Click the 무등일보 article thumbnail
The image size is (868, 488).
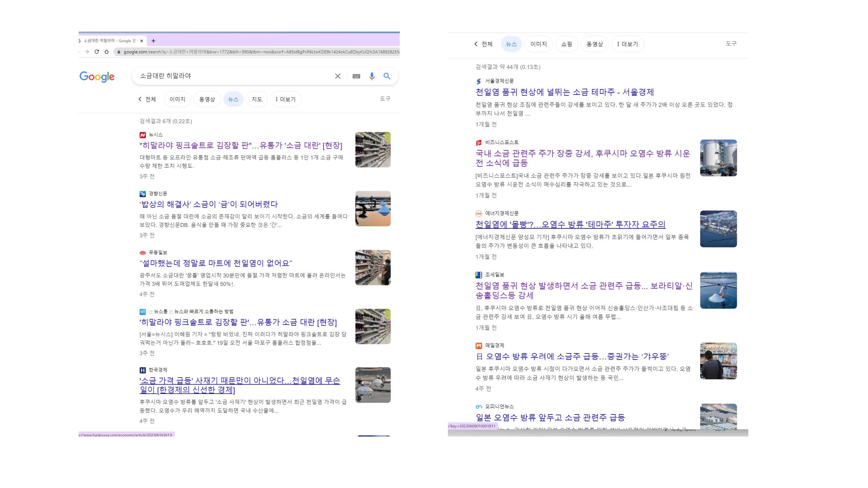click(373, 268)
